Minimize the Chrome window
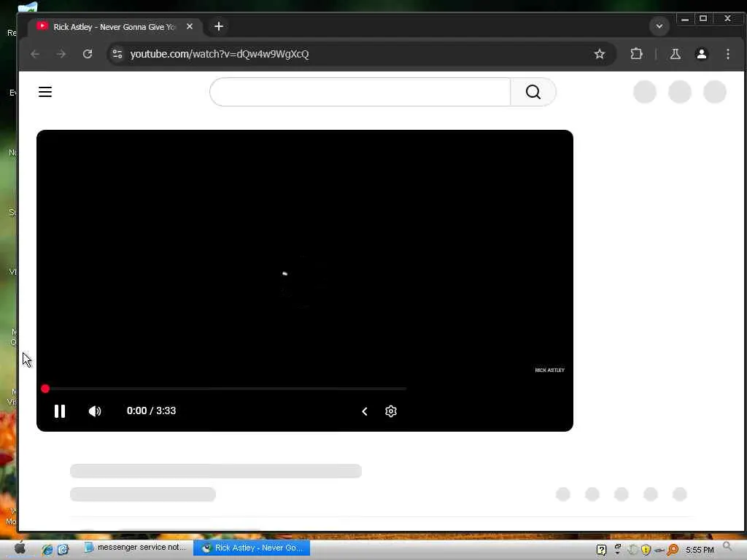Image resolution: width=747 pixels, height=560 pixels. coord(684,19)
